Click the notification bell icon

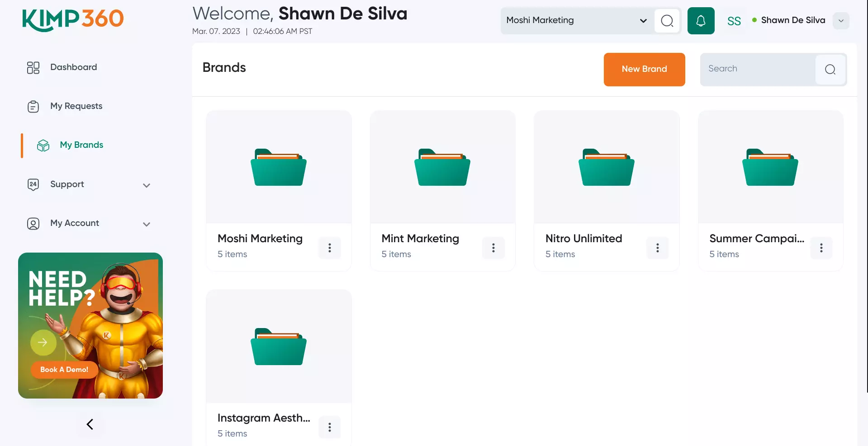(701, 21)
